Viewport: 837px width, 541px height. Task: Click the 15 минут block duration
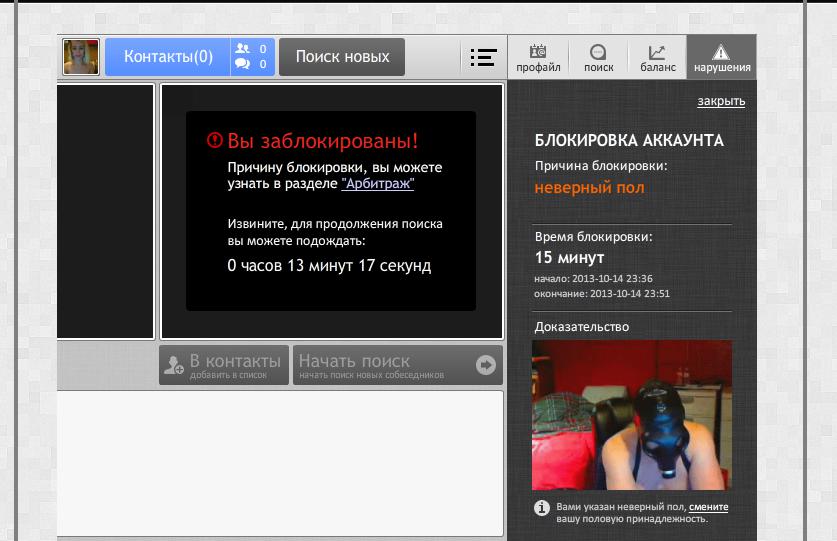(x=570, y=257)
